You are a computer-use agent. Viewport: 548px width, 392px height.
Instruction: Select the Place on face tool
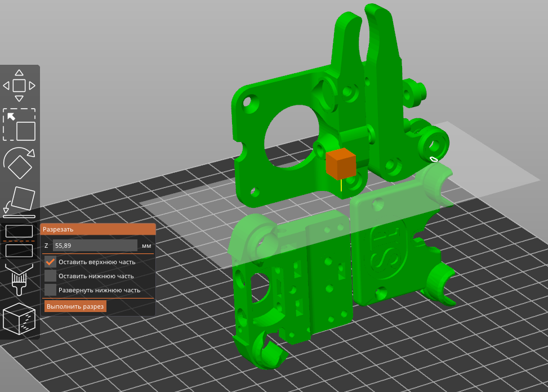[x=19, y=202]
